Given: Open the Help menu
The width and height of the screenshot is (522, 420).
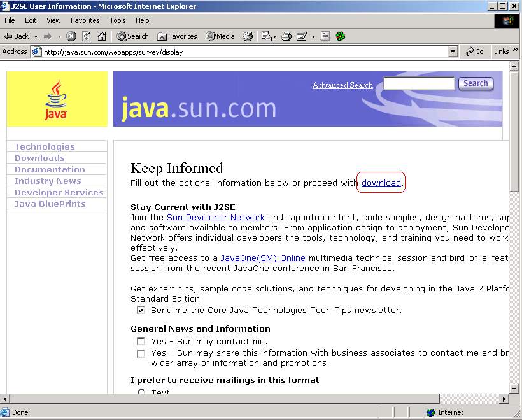Looking at the screenshot, I should tap(142, 20).
